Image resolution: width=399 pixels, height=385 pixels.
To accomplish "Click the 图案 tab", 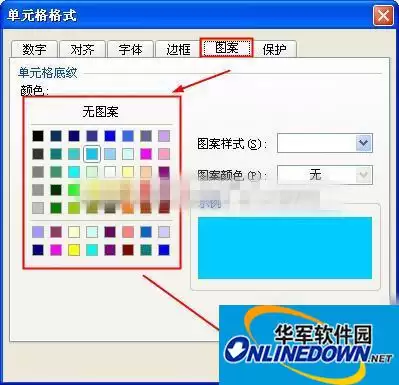I will [x=227, y=48].
